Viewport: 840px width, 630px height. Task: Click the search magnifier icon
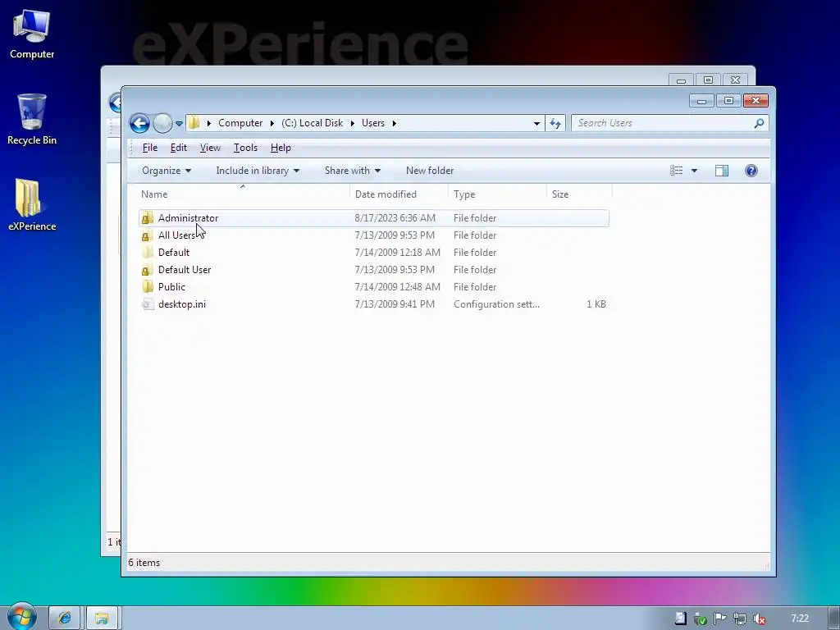point(759,123)
